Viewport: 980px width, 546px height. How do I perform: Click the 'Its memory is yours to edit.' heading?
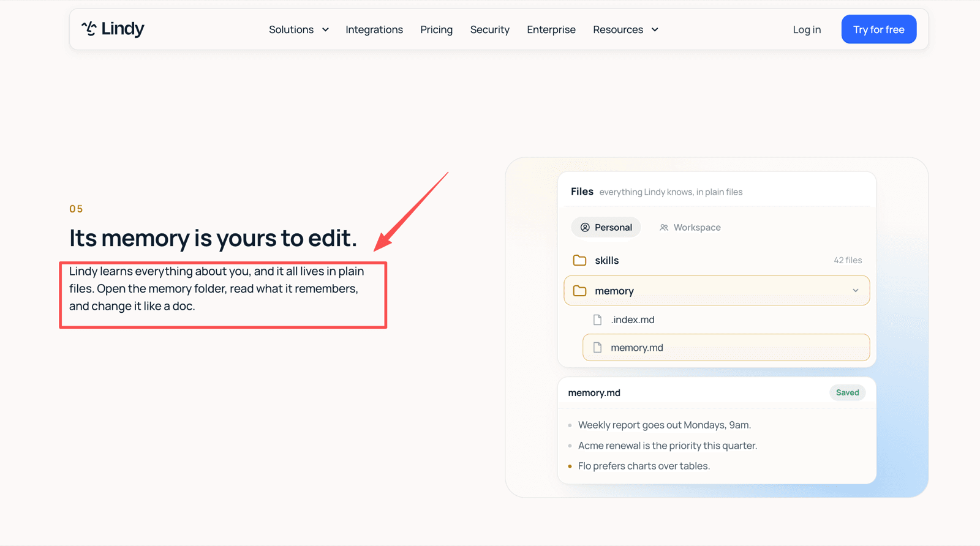pos(213,237)
